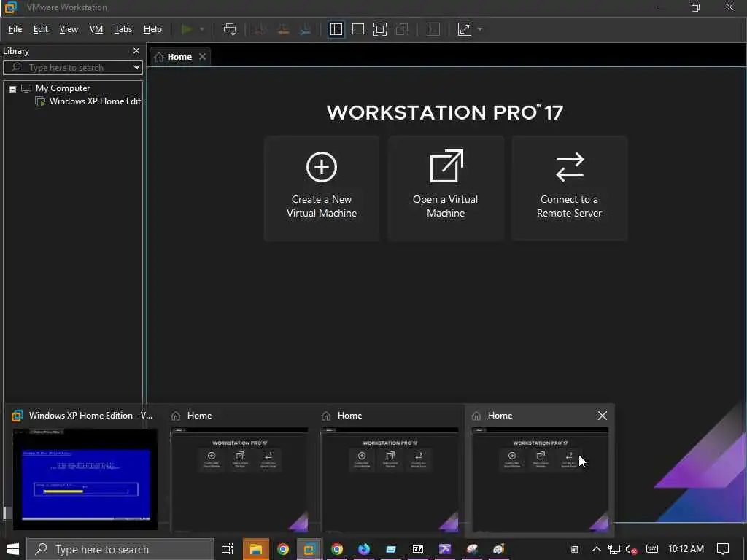This screenshot has height=560, width=747.
Task: Click the Unity mode toolbar icon
Action: [x=402, y=29]
